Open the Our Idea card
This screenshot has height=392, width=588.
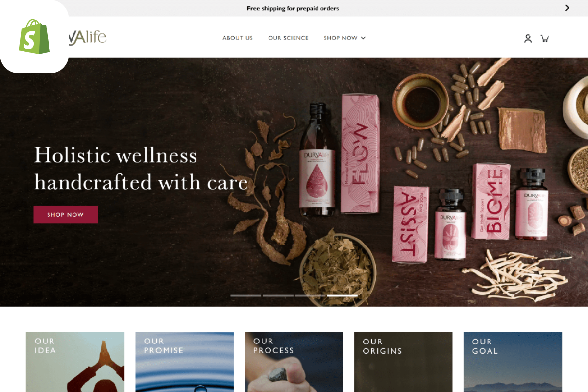pyautogui.click(x=75, y=362)
